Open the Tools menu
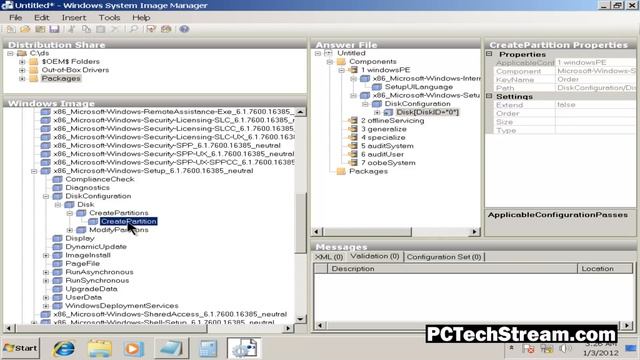This screenshot has width=640, height=360. (x=109, y=18)
